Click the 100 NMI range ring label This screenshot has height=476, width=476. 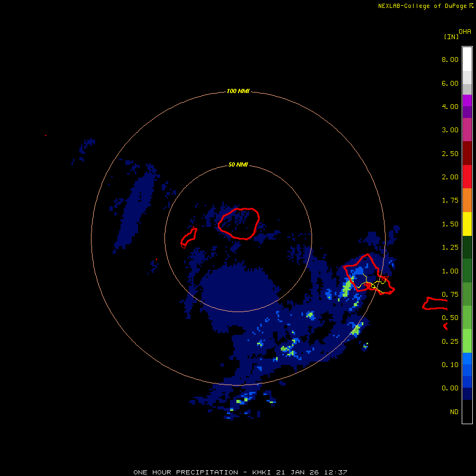click(238, 91)
